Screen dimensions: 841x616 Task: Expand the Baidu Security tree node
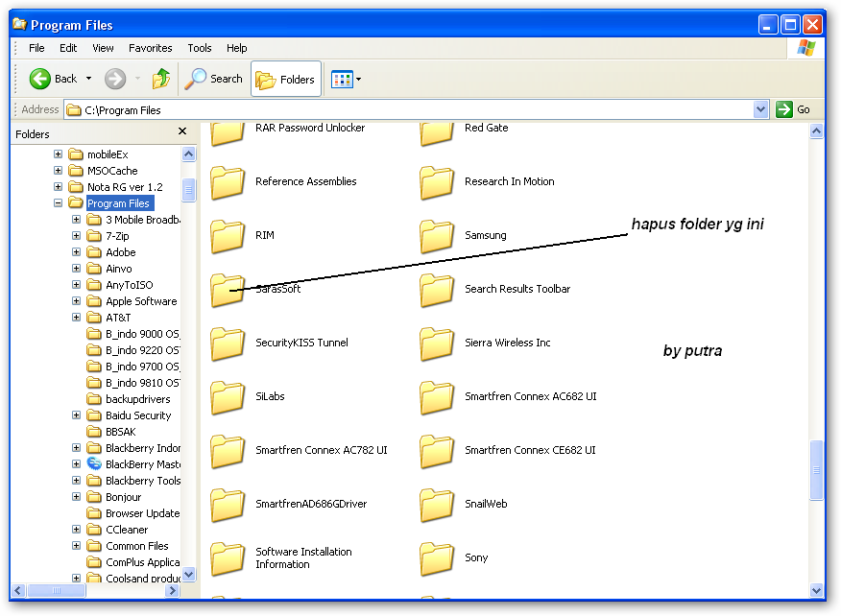pos(76,415)
